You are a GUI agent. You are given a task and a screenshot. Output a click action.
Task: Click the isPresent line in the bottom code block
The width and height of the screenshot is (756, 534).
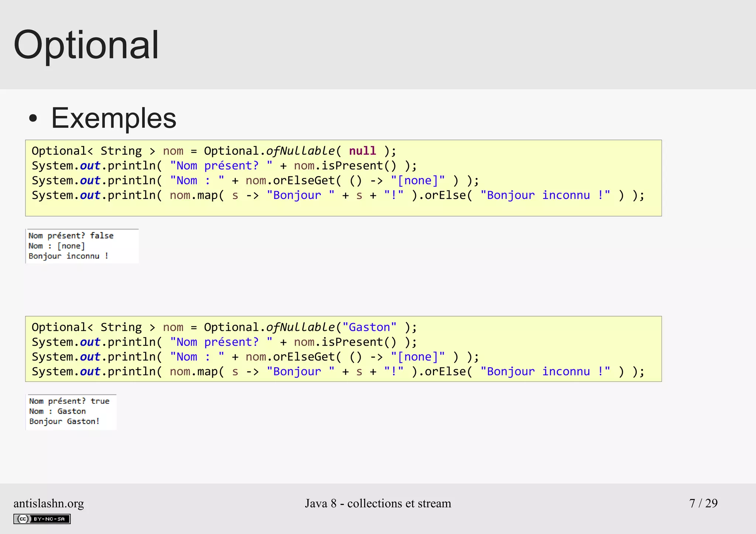point(224,342)
